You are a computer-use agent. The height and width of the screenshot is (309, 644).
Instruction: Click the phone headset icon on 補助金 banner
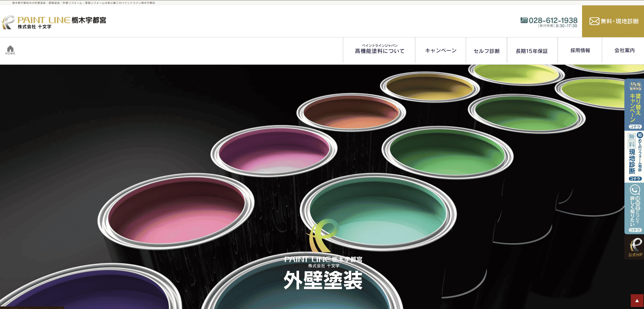(x=635, y=190)
